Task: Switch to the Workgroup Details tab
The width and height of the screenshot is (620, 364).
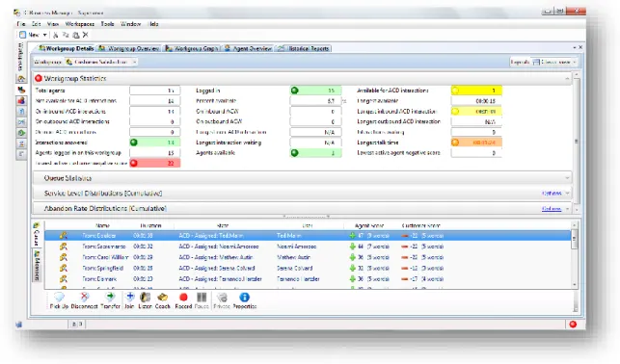Action: pos(66,48)
